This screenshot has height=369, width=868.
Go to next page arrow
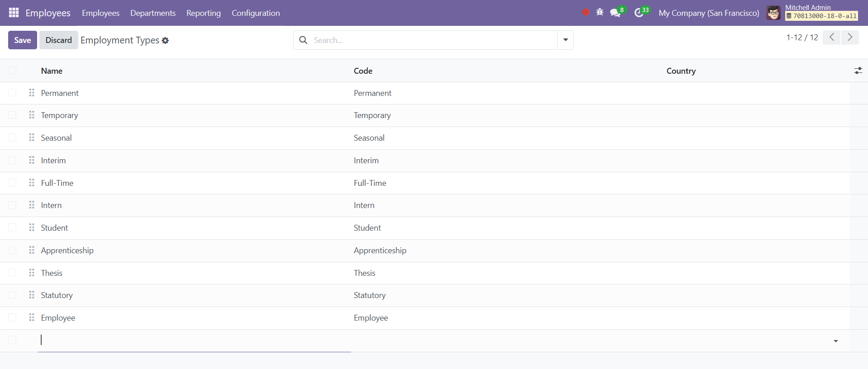[x=850, y=37]
